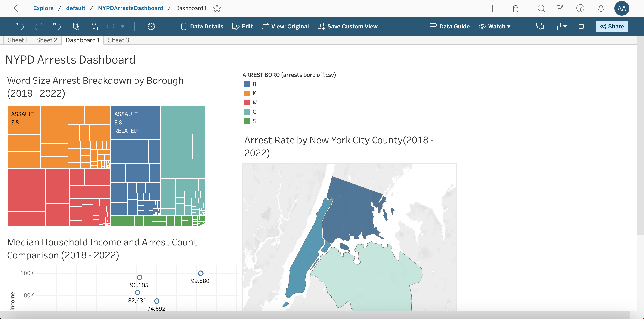Click the Refresh data source icon
The height and width of the screenshot is (319, 644).
pos(76,26)
